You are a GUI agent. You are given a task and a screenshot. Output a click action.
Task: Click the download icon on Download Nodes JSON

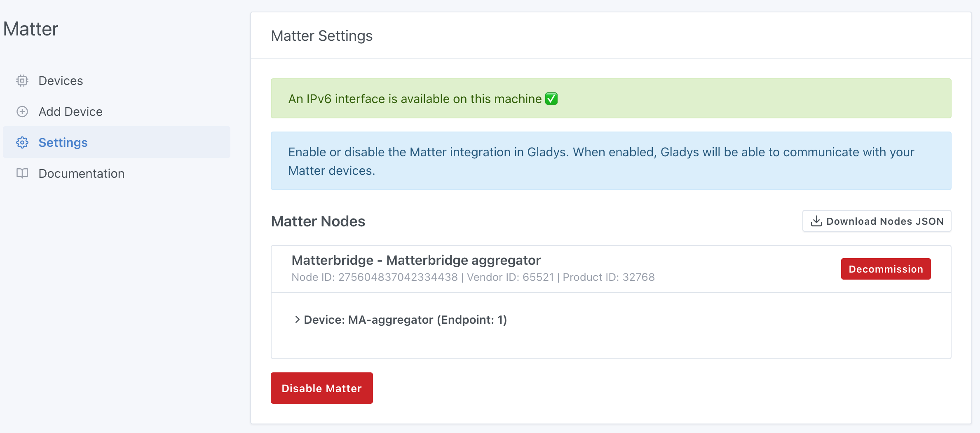[x=816, y=221]
